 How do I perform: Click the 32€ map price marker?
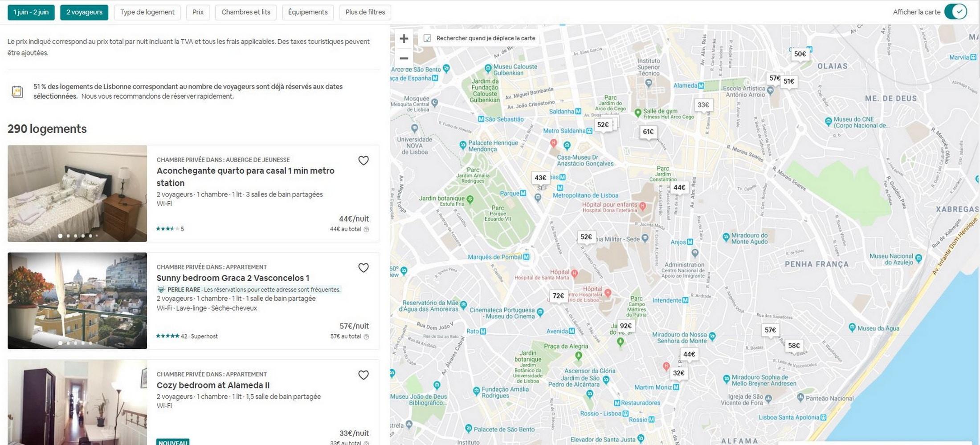[679, 373]
